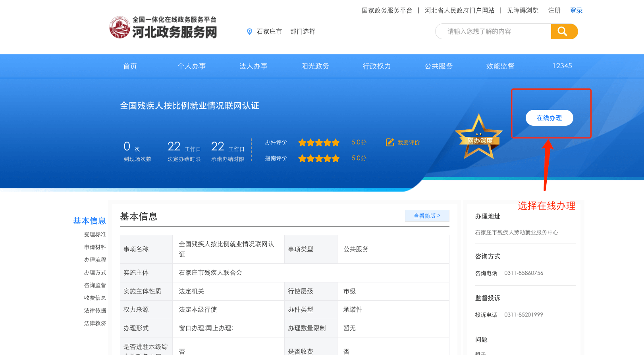The height and width of the screenshot is (355, 644).
Task: Expand the 石家庄市 city selector
Action: [269, 32]
